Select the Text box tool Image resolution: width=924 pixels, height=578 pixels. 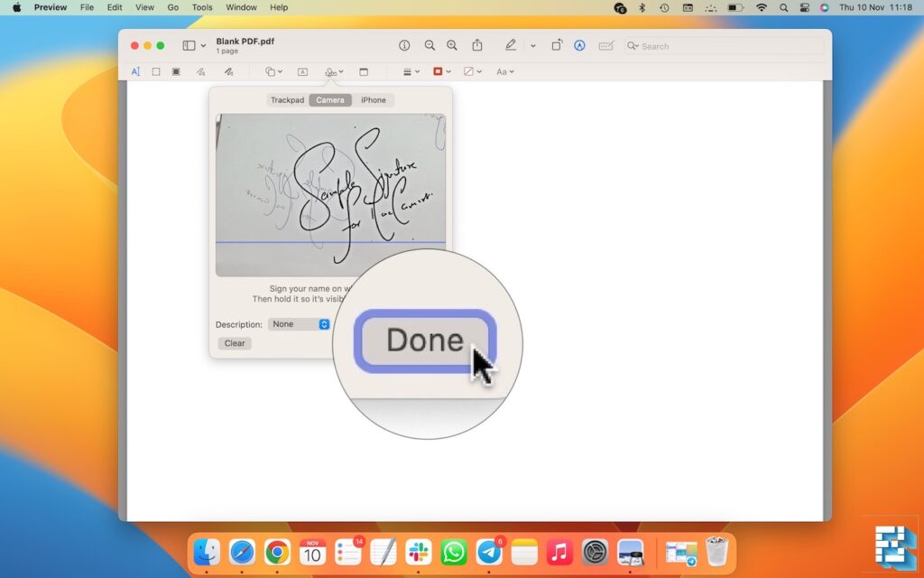click(301, 71)
